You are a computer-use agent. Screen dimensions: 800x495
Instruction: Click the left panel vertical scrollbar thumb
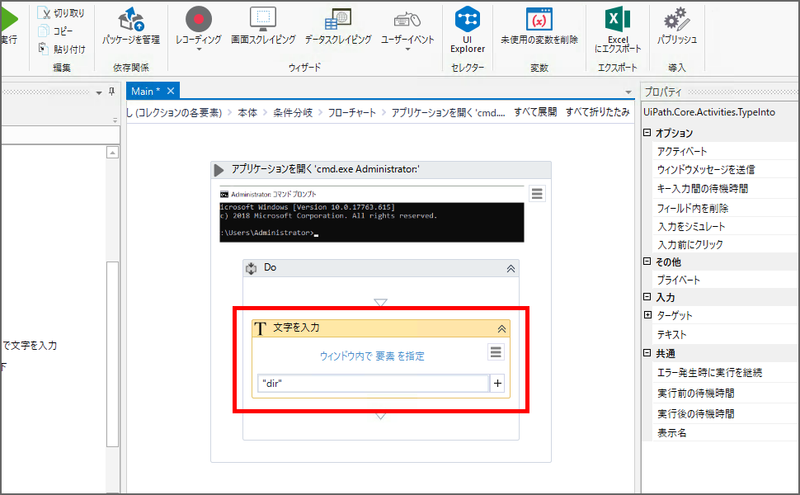pyautogui.click(x=112, y=354)
